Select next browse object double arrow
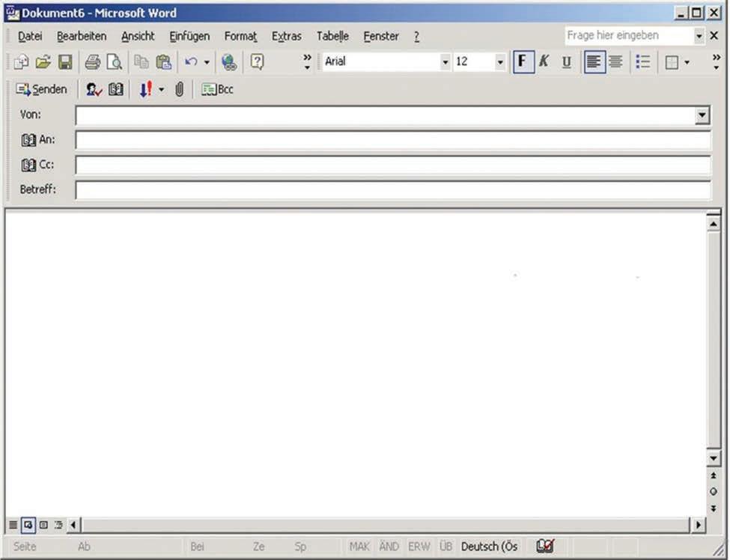The height and width of the screenshot is (560, 730). point(714,508)
